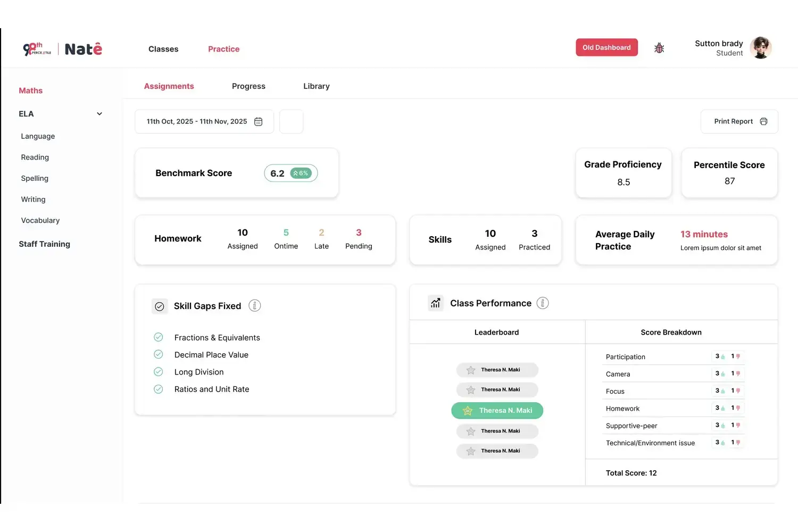Viewport: 798px width, 532px height.
Task: Click the Camera thumbs-up icon
Action: [723, 374]
